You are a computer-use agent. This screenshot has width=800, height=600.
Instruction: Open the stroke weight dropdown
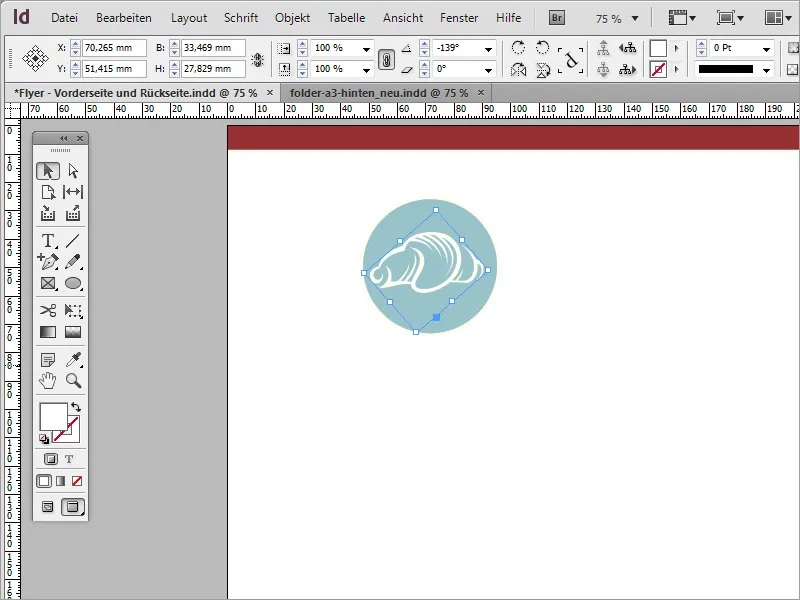point(766,49)
